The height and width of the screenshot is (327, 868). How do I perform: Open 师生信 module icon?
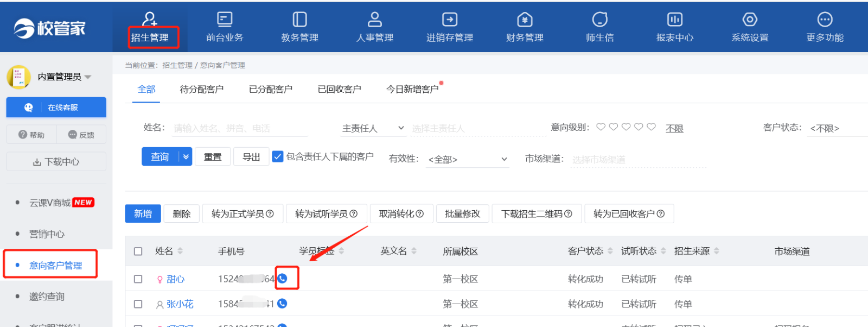pos(600,19)
